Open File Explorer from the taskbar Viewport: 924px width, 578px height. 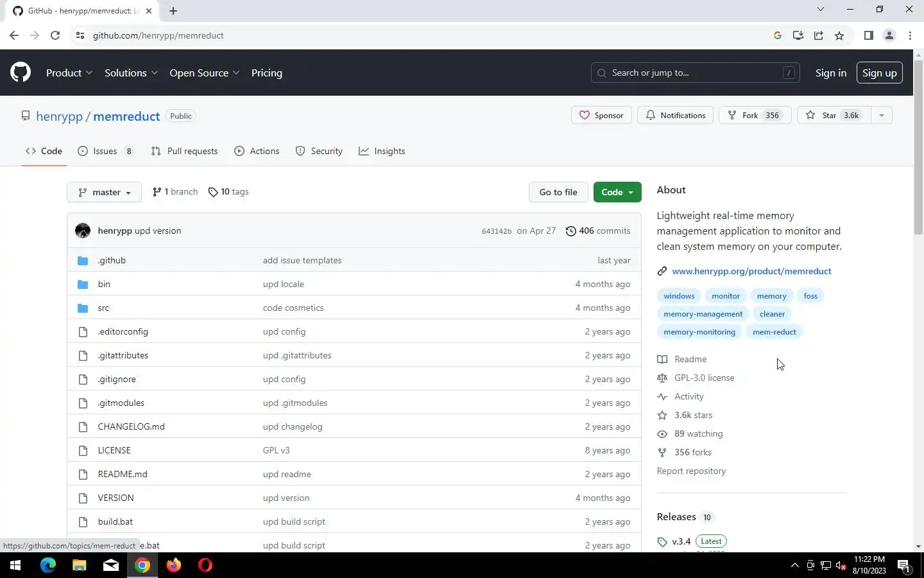79,565
